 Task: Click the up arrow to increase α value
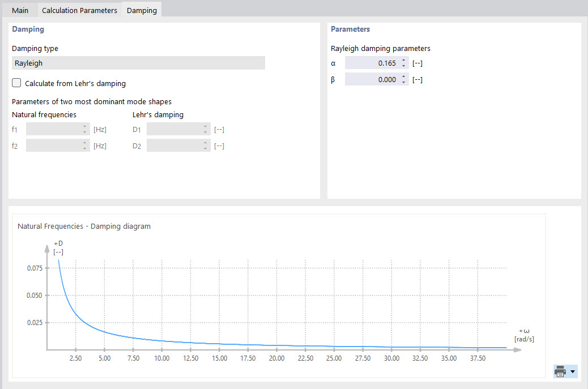click(x=403, y=60)
